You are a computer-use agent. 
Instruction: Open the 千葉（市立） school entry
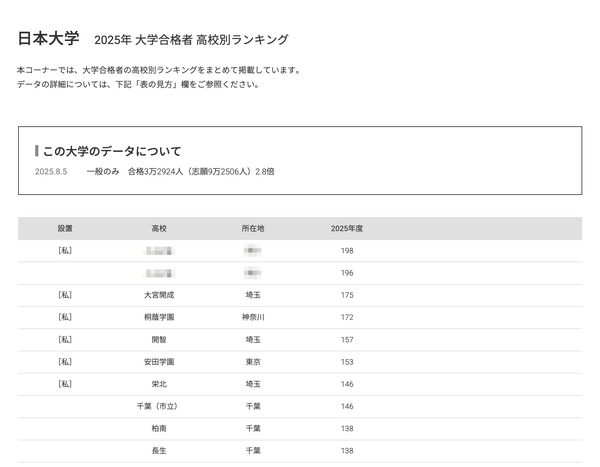click(x=156, y=406)
